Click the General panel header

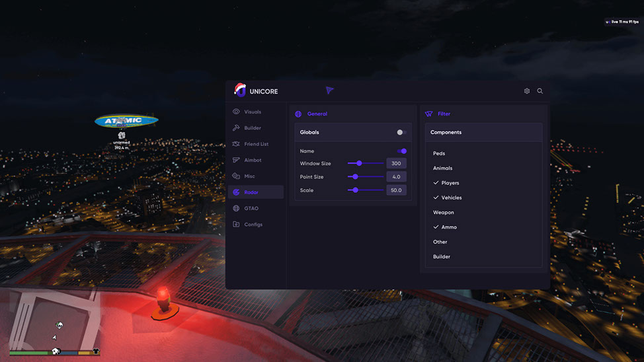[x=317, y=114]
